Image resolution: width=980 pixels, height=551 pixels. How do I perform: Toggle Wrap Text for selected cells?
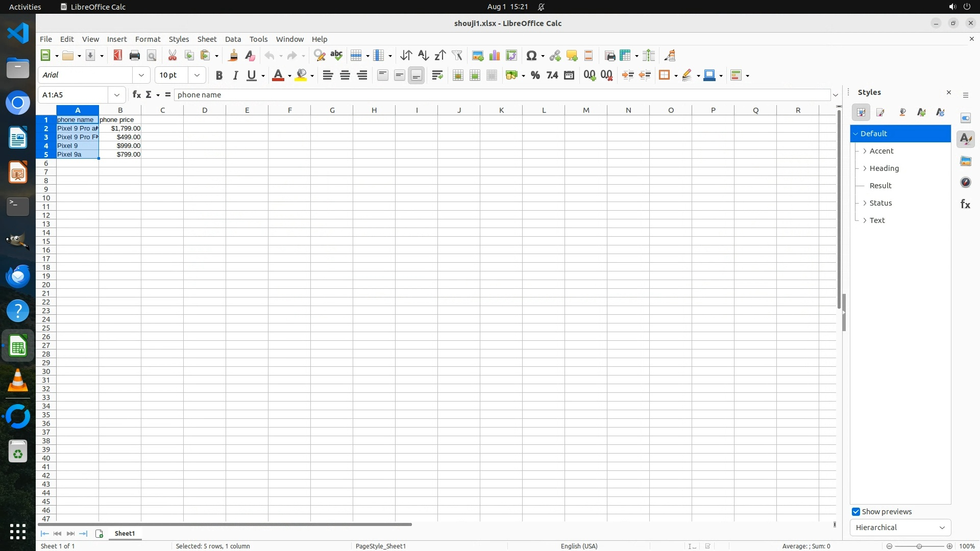click(x=437, y=76)
